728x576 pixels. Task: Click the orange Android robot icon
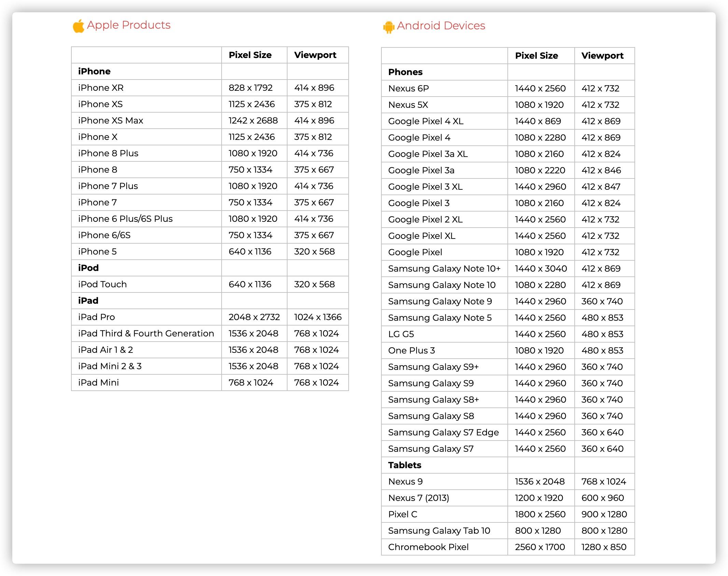[389, 27]
